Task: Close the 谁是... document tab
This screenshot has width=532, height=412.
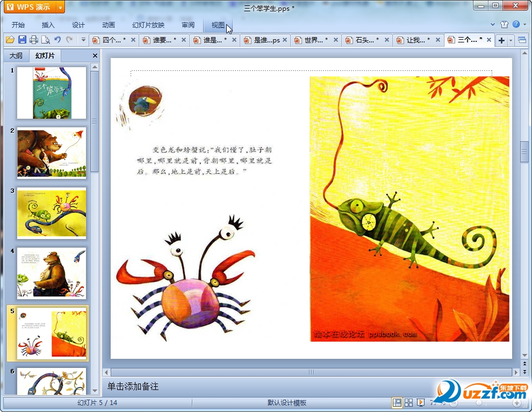Action: (x=234, y=40)
